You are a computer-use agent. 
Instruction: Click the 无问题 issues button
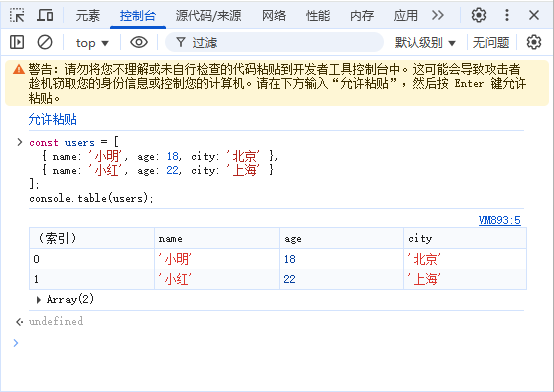[491, 43]
